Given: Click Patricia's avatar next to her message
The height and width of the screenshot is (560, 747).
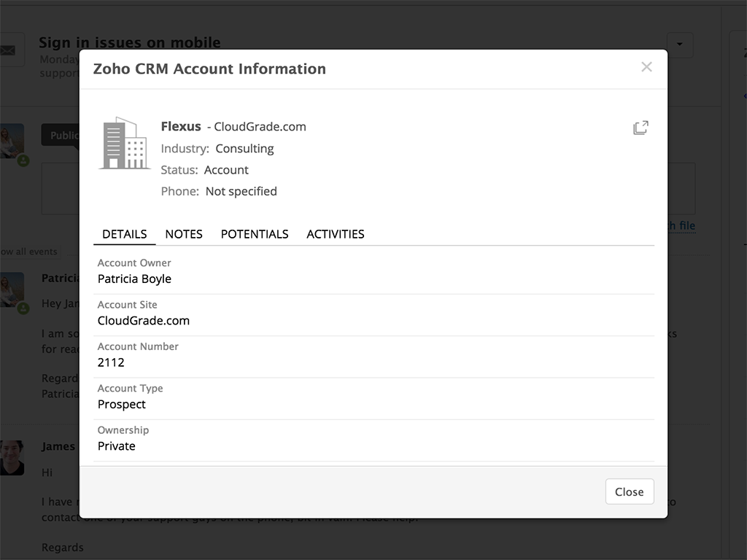Looking at the screenshot, I should (x=12, y=290).
